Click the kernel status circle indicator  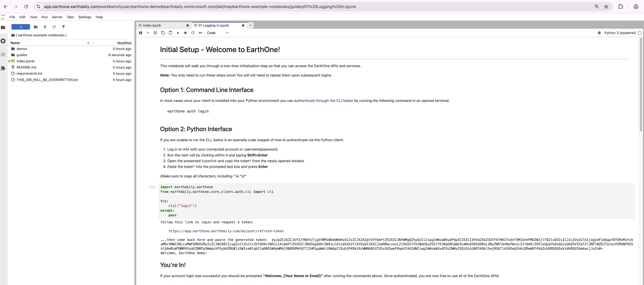coord(640,33)
